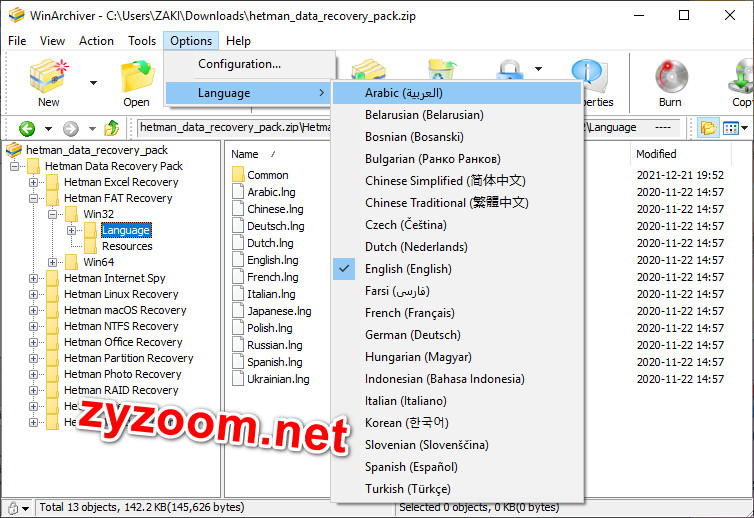Select Bulgarian language option

457,159
